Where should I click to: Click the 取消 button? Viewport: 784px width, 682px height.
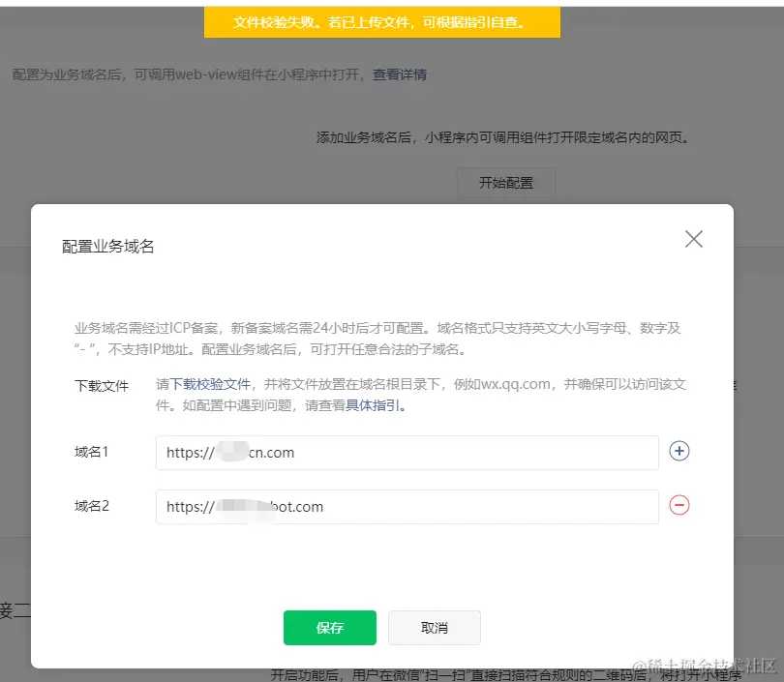point(434,628)
